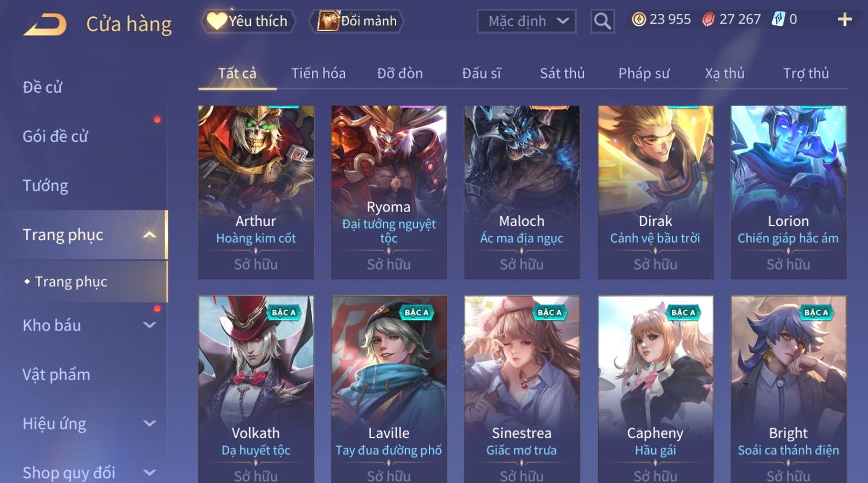
Task: Switch to the Tiến hóa tab
Action: click(318, 73)
